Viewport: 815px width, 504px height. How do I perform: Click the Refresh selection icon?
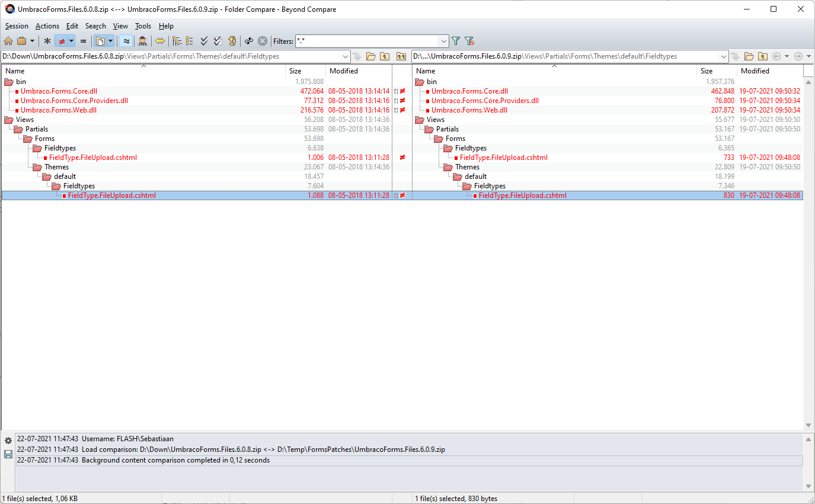click(x=232, y=41)
